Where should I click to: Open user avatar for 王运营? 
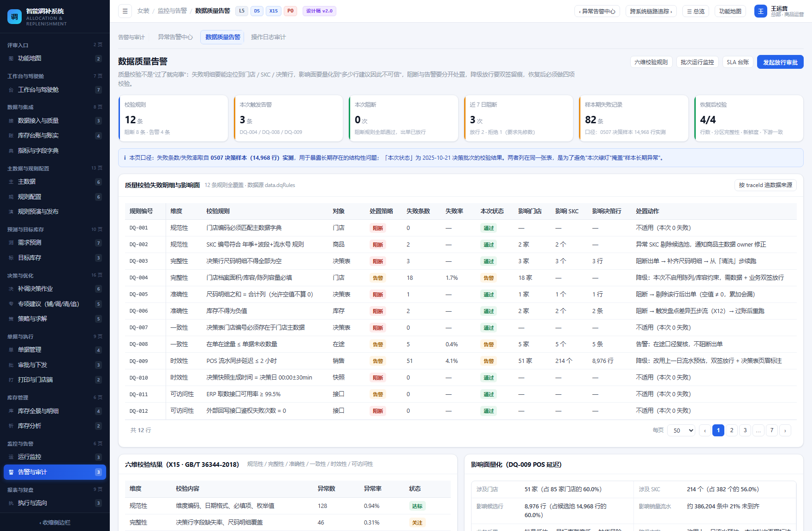pos(760,11)
